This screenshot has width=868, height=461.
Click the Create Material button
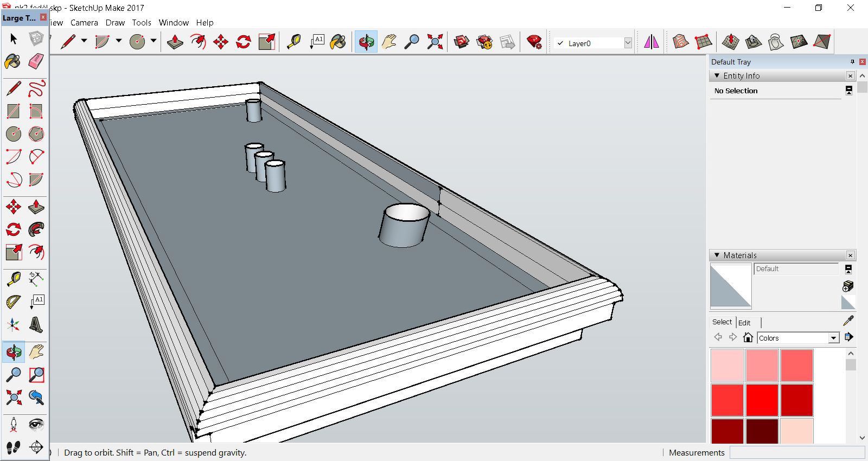coord(848,286)
